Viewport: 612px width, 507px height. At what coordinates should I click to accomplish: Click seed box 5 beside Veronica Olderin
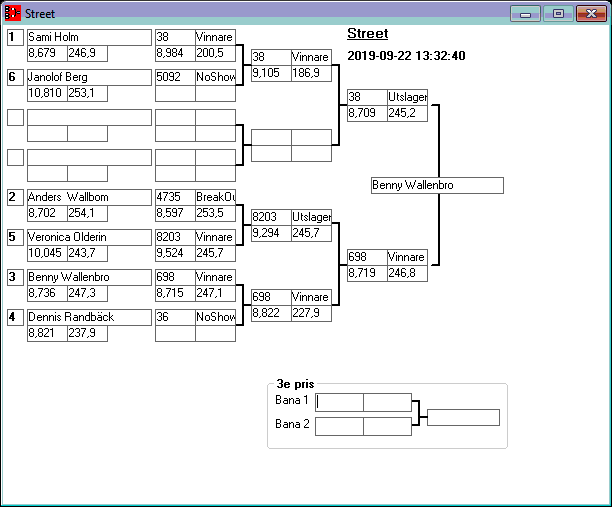click(x=15, y=237)
